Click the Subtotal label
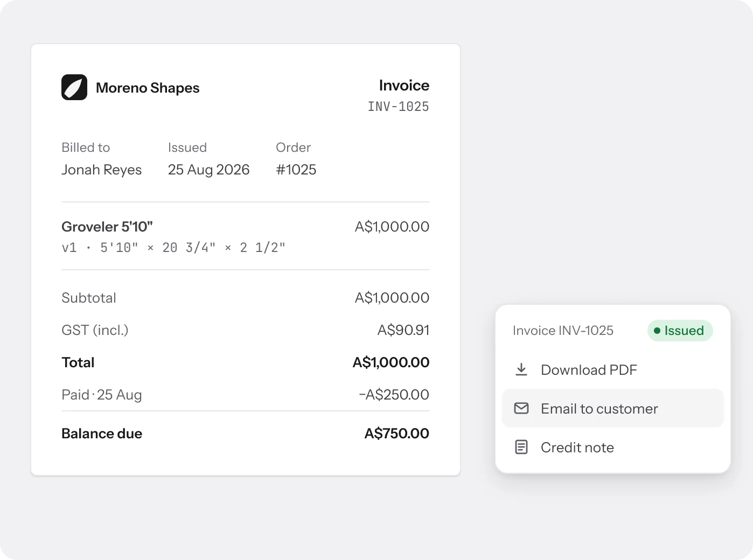The image size is (753, 560). click(x=89, y=298)
